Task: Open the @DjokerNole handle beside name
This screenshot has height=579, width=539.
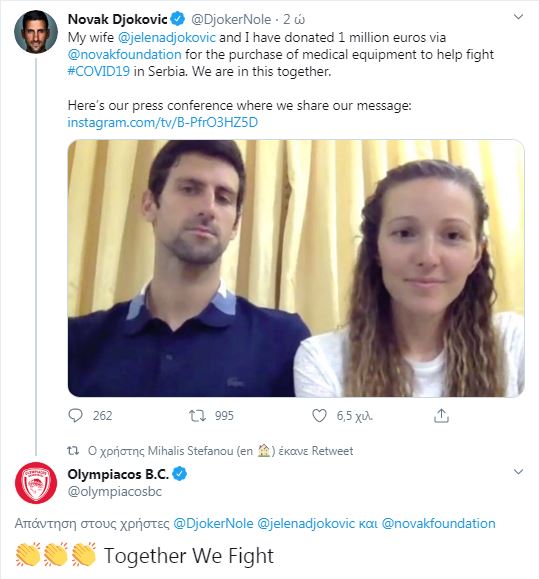Action: [231, 19]
